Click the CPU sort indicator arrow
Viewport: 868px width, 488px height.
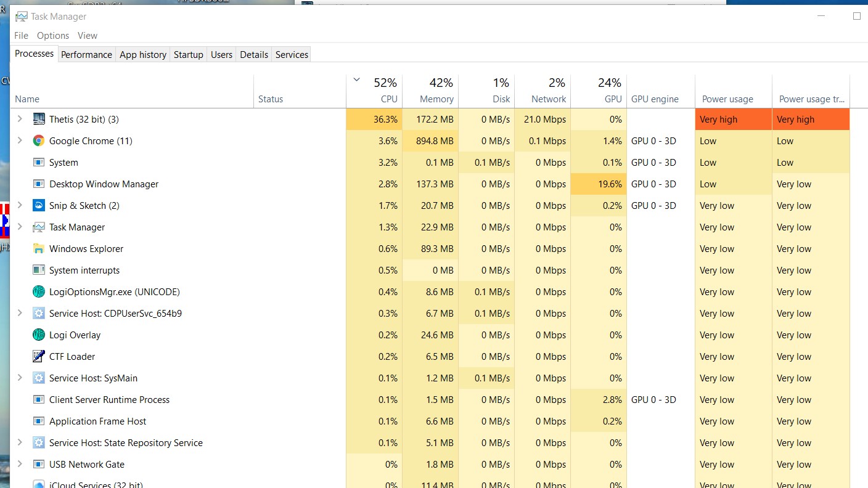click(x=356, y=80)
